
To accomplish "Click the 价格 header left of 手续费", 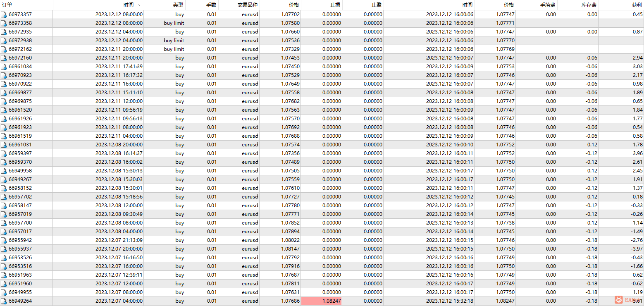I will 495,5.
